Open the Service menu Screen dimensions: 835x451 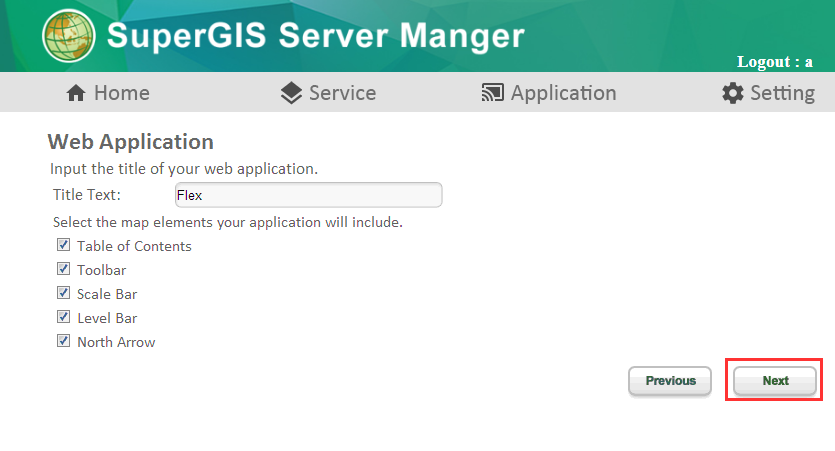[x=329, y=93]
